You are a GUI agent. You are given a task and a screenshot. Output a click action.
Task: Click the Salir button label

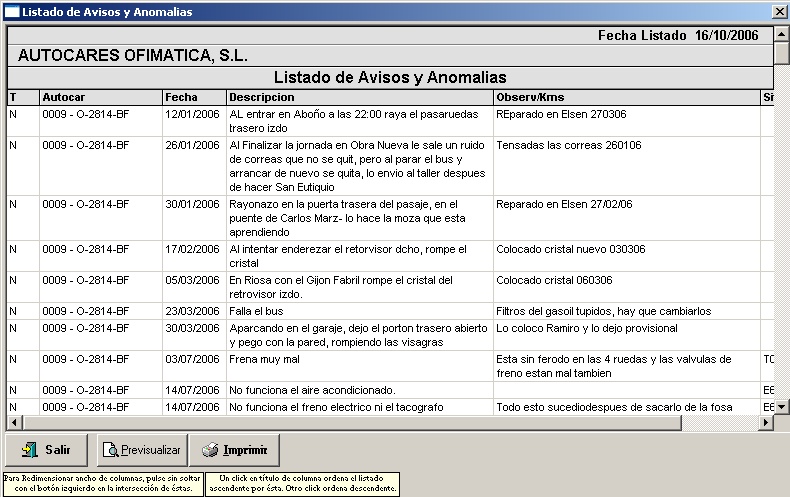point(57,450)
